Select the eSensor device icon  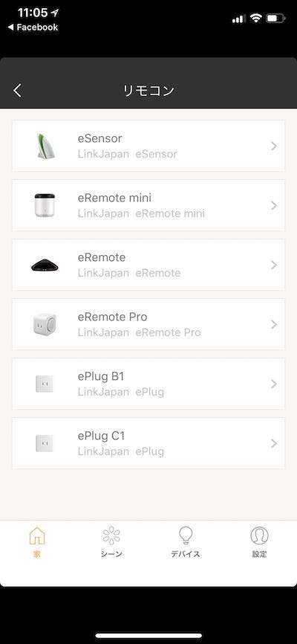pos(45,146)
